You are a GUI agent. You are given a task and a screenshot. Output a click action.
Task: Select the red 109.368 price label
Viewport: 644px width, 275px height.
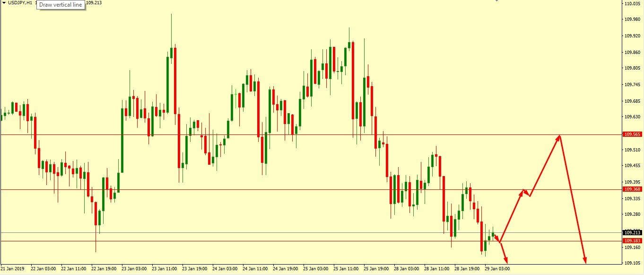(633, 189)
